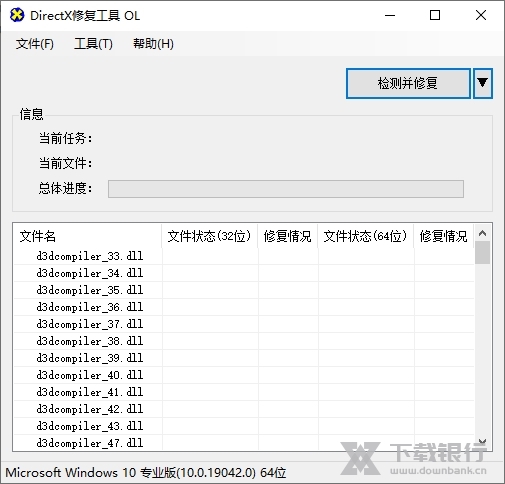Select the d3dcompiler_43.dll row
The height and width of the screenshot is (484, 505).
pyautogui.click(x=244, y=426)
